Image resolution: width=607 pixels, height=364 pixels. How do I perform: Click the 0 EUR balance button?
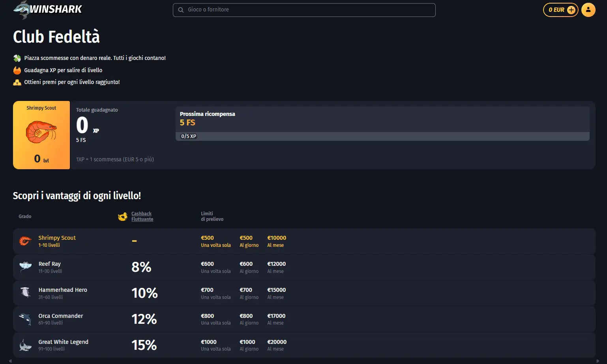[560, 10]
